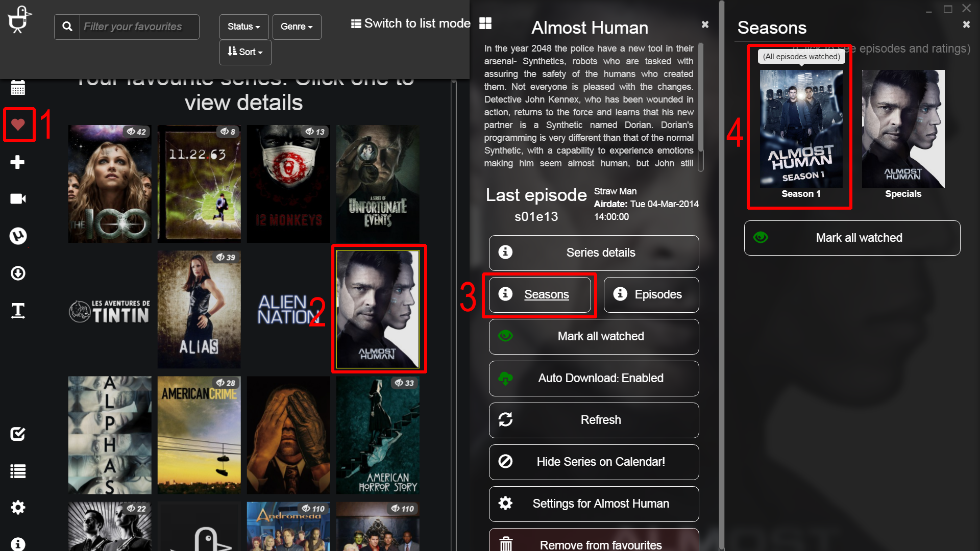
Task: Click the 39 unwatched badge on Alias
Action: 226,257
